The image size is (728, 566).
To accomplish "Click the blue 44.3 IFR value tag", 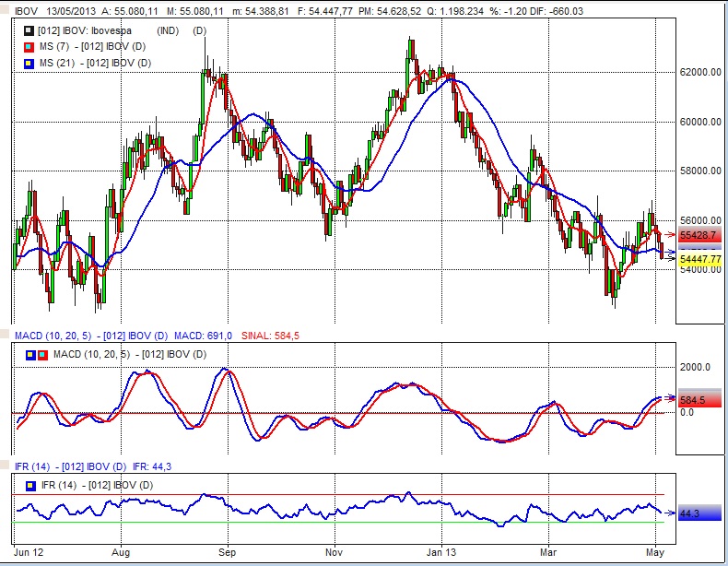I will [699, 513].
